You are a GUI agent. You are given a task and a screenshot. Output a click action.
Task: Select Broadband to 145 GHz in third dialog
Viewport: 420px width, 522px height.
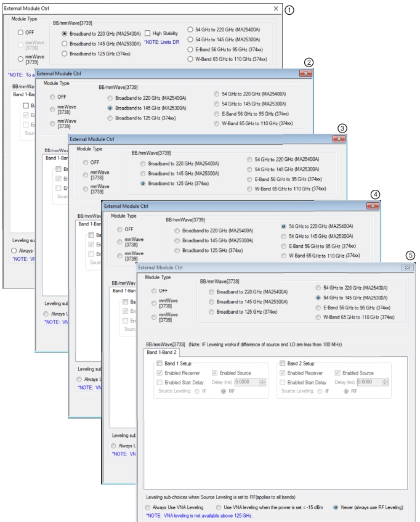click(143, 174)
